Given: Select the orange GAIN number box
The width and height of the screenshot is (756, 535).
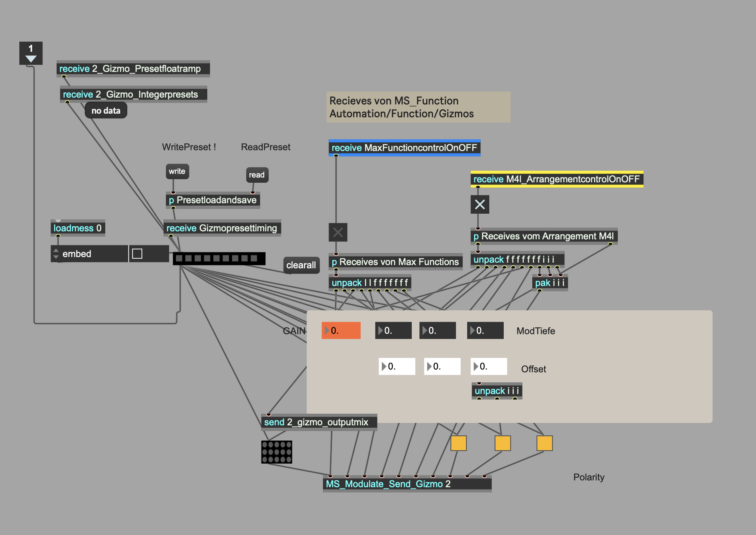Looking at the screenshot, I should pyautogui.click(x=341, y=331).
